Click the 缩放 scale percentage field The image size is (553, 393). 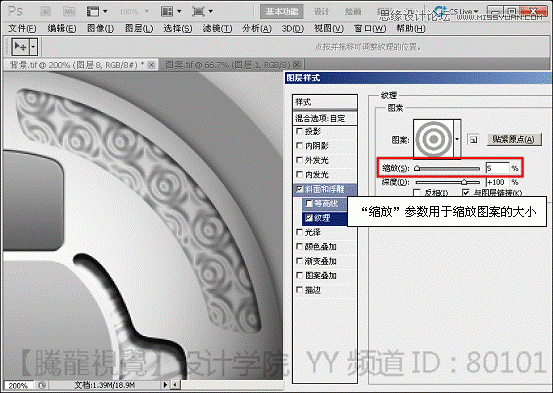[497, 168]
